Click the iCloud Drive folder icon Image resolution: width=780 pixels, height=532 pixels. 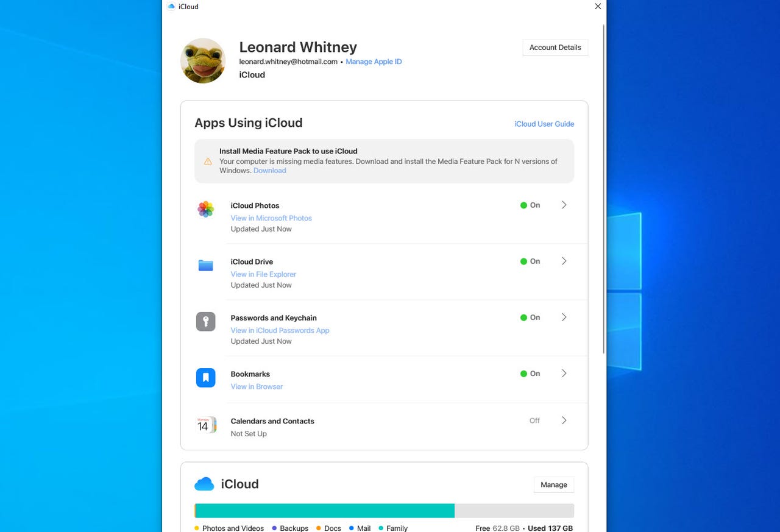point(206,265)
